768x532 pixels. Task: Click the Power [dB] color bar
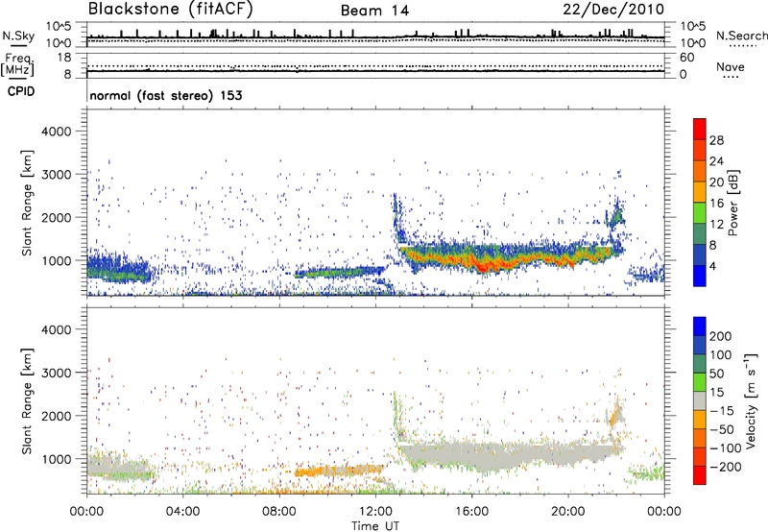tap(700, 203)
